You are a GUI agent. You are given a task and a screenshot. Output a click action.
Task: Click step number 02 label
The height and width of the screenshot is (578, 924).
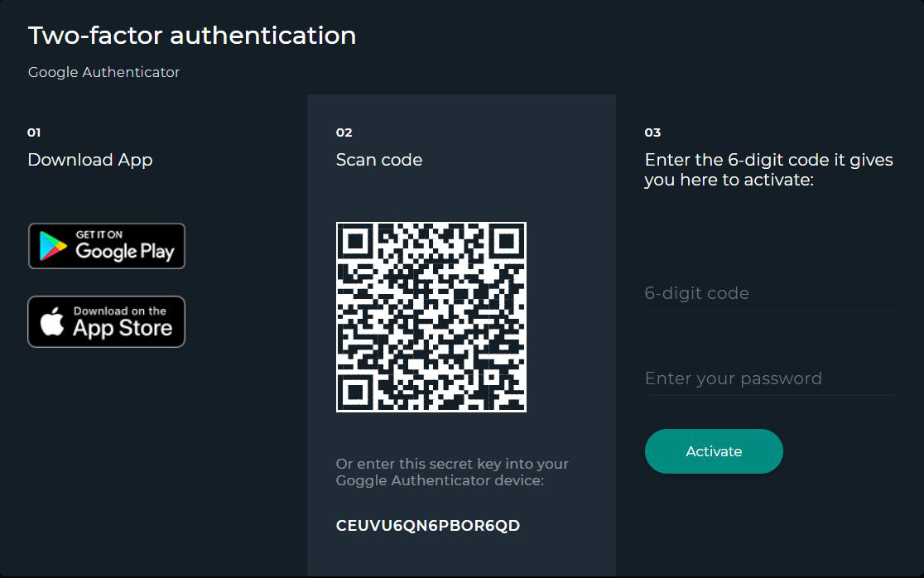344,132
